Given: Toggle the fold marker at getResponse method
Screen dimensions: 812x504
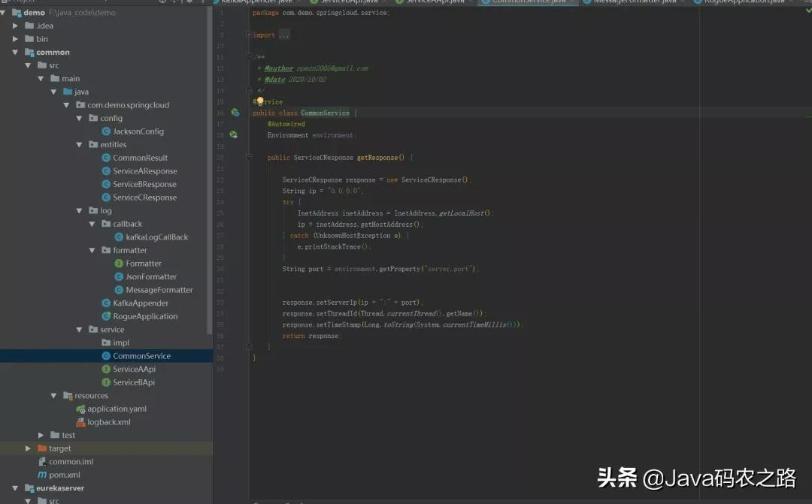Looking at the screenshot, I should tap(249, 158).
